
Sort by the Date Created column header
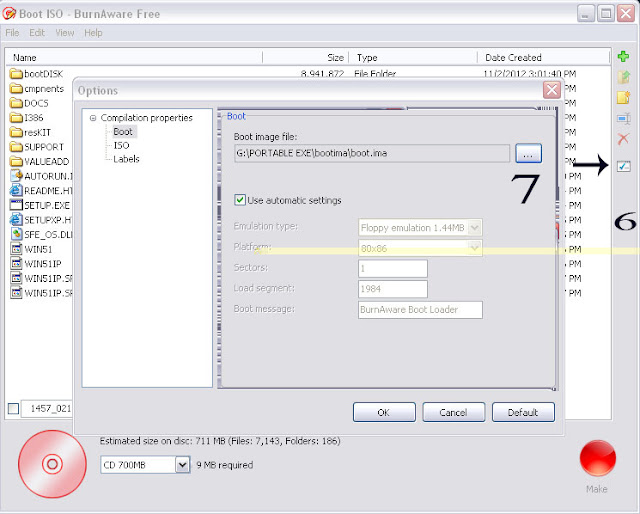[x=544, y=58]
